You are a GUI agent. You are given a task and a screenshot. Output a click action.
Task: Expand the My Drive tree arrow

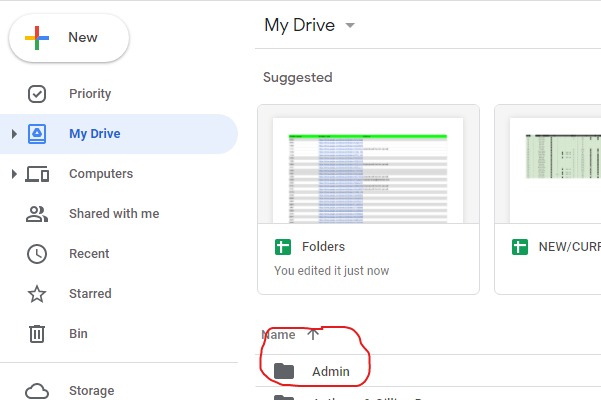(x=14, y=134)
